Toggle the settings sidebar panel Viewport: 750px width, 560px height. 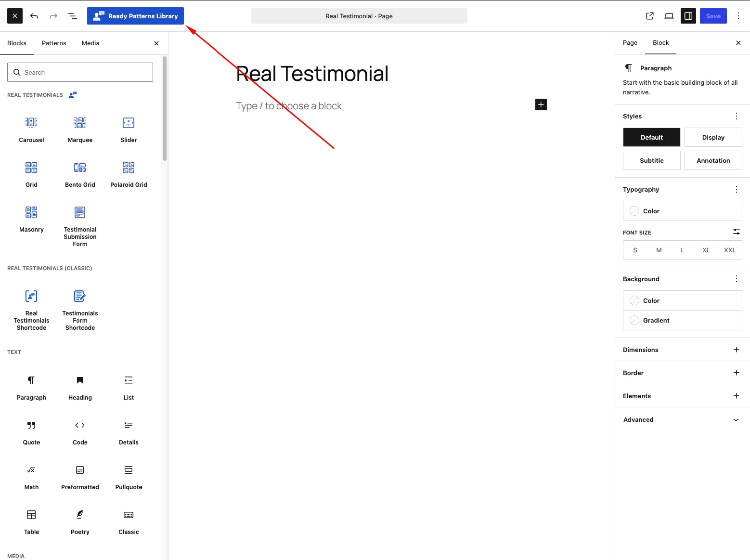[688, 16]
